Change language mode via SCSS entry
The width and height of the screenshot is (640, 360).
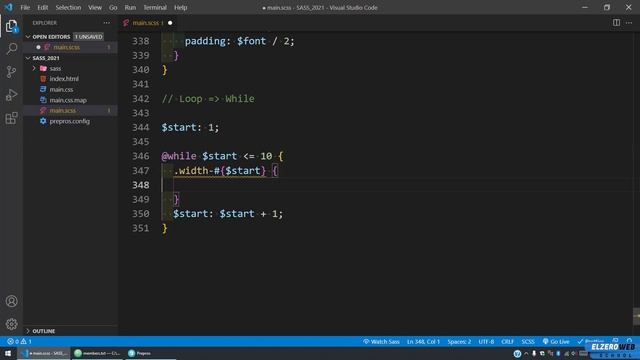pyautogui.click(x=528, y=341)
